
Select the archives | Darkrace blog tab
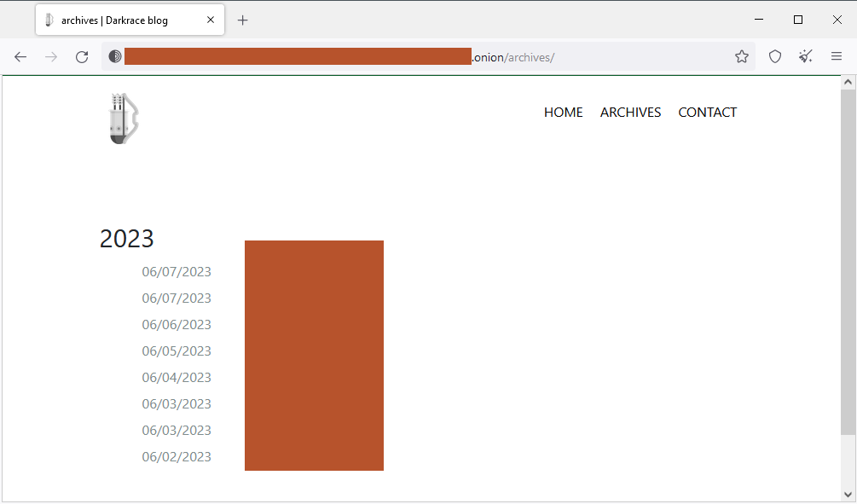tap(130, 20)
